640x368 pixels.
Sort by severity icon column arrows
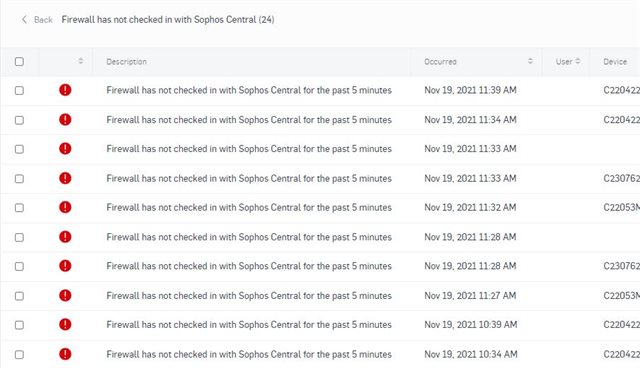tap(80, 61)
